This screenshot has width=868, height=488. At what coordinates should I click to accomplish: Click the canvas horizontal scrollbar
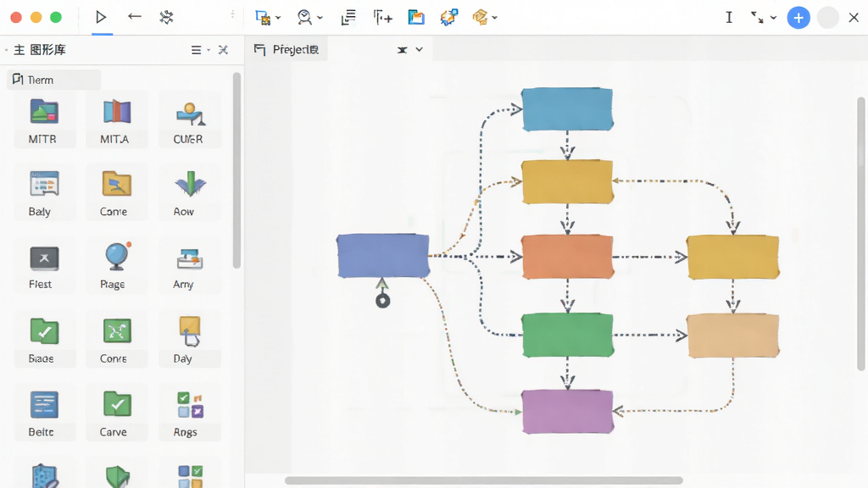coord(483,480)
